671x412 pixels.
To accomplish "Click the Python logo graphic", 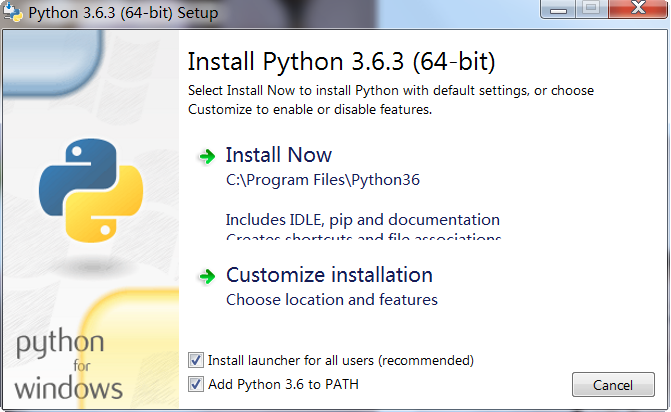I will coord(91,190).
